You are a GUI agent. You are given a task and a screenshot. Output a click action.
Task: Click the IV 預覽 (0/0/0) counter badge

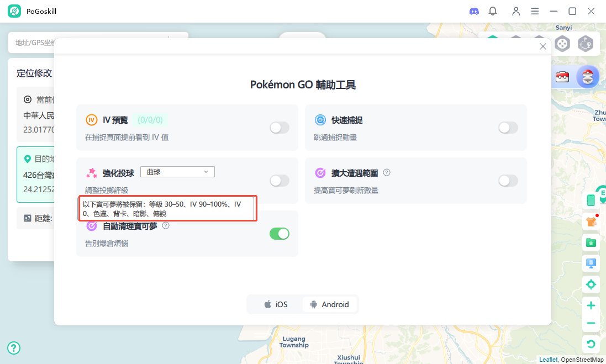[150, 120]
